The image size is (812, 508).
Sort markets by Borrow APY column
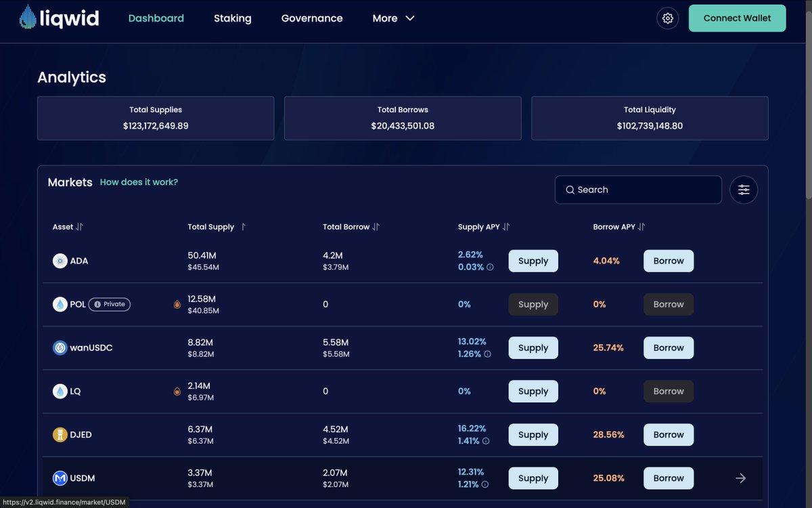619,227
